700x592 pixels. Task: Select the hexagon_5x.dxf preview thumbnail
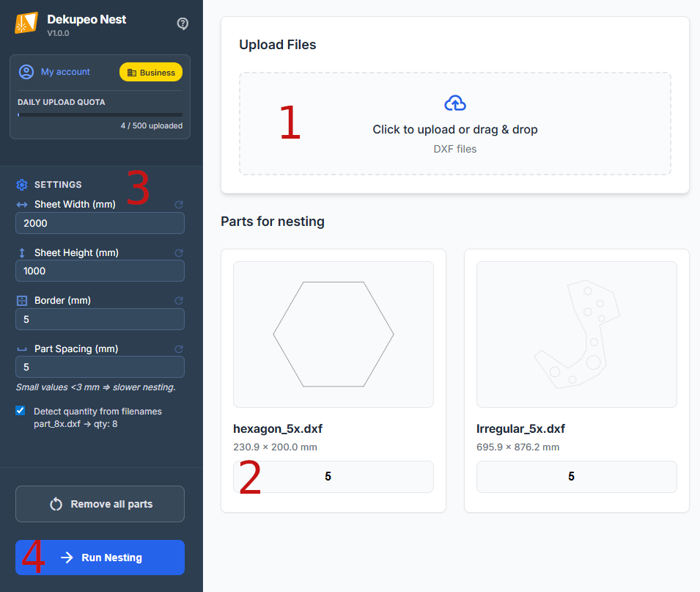[334, 335]
